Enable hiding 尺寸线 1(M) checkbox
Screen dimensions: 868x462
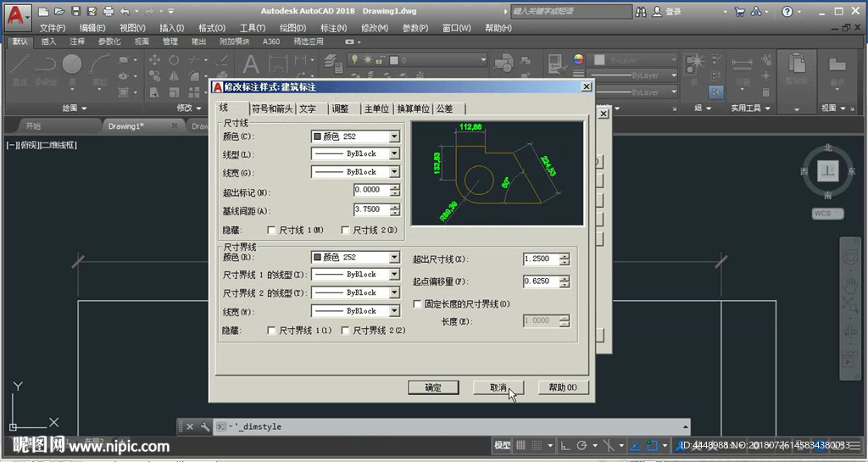pos(272,230)
